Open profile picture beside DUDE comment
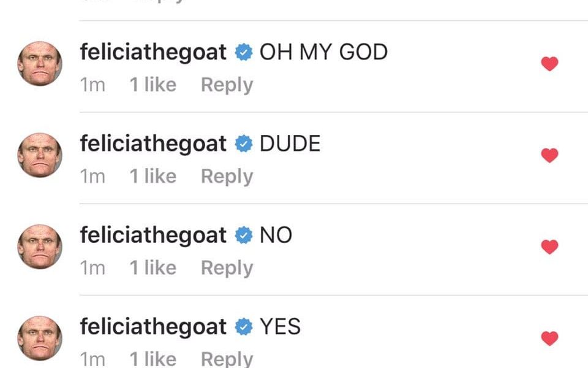Viewport: 588px width, 368px height. [x=40, y=155]
